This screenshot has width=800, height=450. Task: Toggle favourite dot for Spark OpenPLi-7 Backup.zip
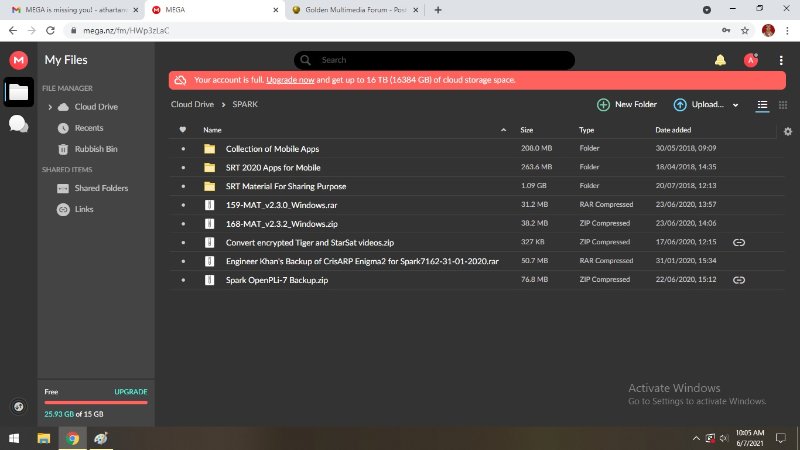(x=183, y=280)
